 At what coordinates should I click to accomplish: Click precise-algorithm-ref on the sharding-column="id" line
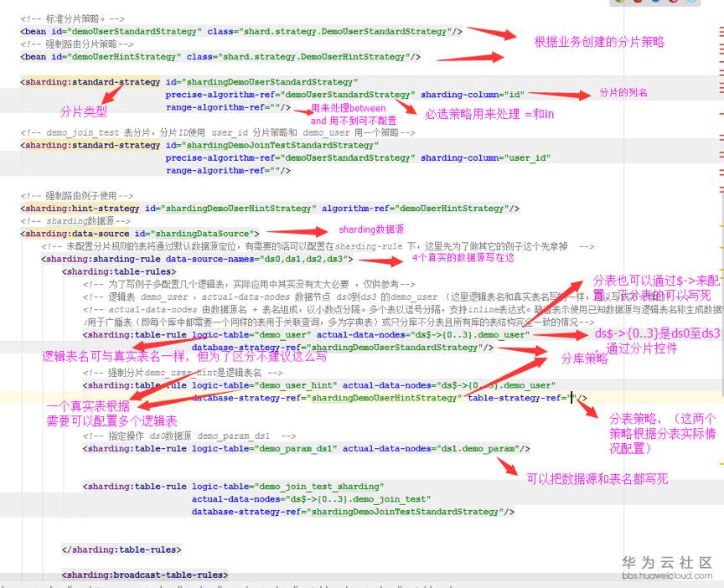pyautogui.click(x=291, y=95)
